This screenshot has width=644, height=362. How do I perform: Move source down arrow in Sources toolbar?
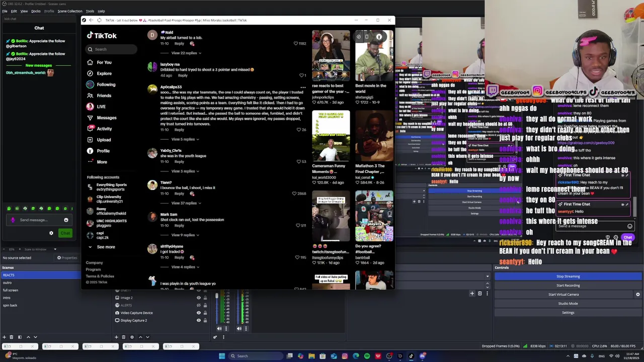pos(147,337)
